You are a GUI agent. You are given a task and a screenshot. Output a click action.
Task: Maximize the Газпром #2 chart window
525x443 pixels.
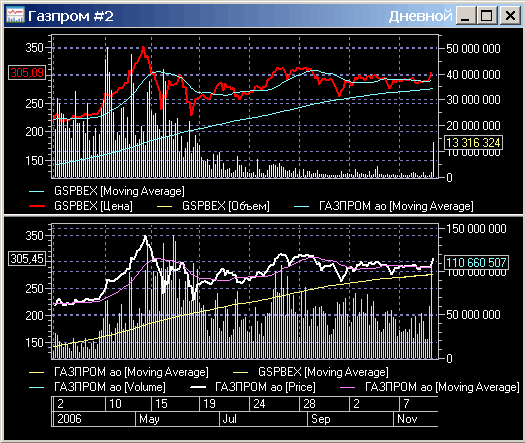click(486, 16)
